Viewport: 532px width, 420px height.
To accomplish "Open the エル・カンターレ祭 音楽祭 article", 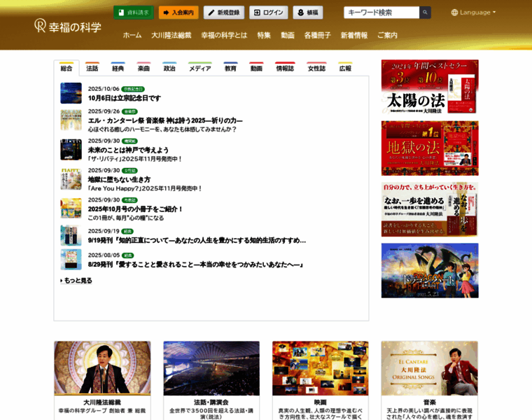I will click(165, 120).
